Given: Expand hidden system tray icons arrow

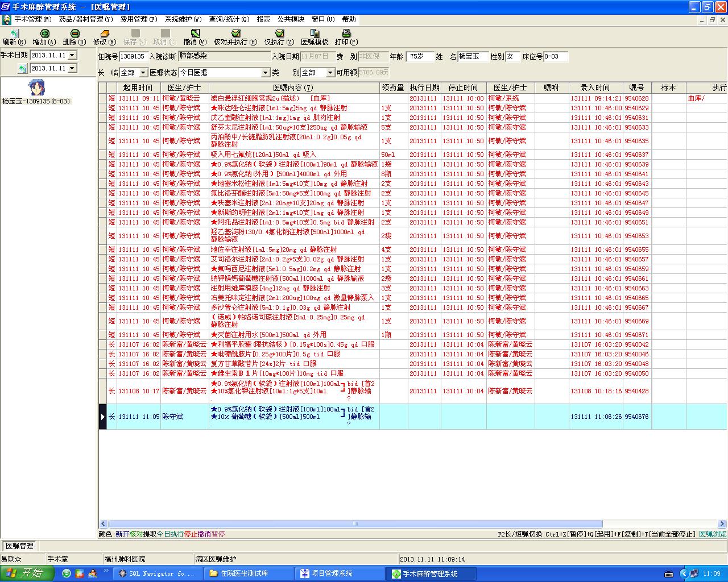Looking at the screenshot, I should click(x=684, y=573).
